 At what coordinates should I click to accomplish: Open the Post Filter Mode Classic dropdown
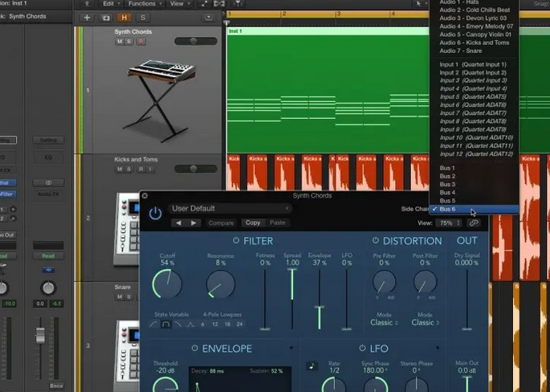coord(425,322)
